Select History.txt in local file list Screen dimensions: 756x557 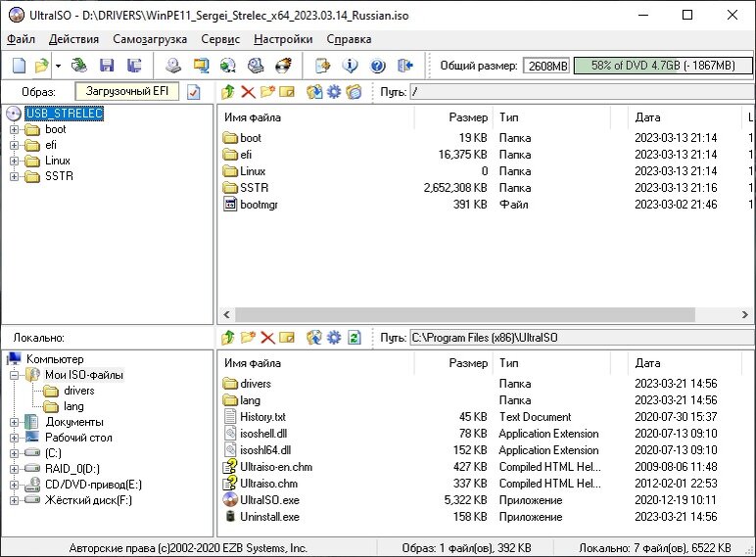coord(262,417)
